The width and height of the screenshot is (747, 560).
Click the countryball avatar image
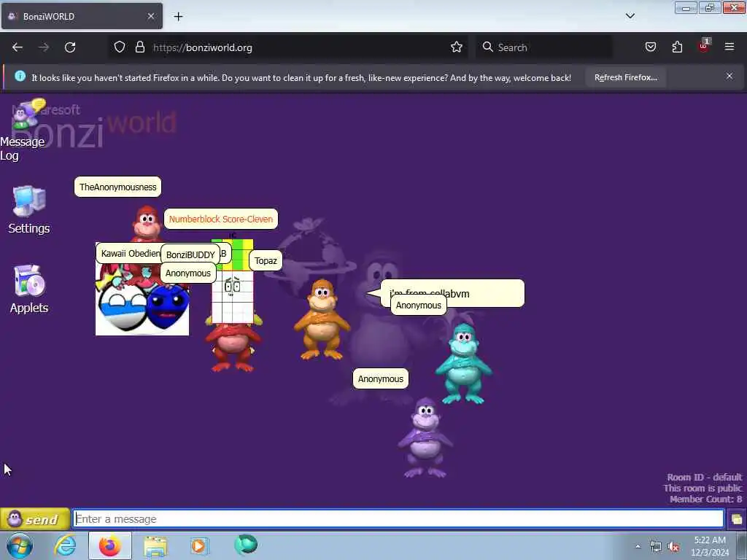tap(142, 305)
